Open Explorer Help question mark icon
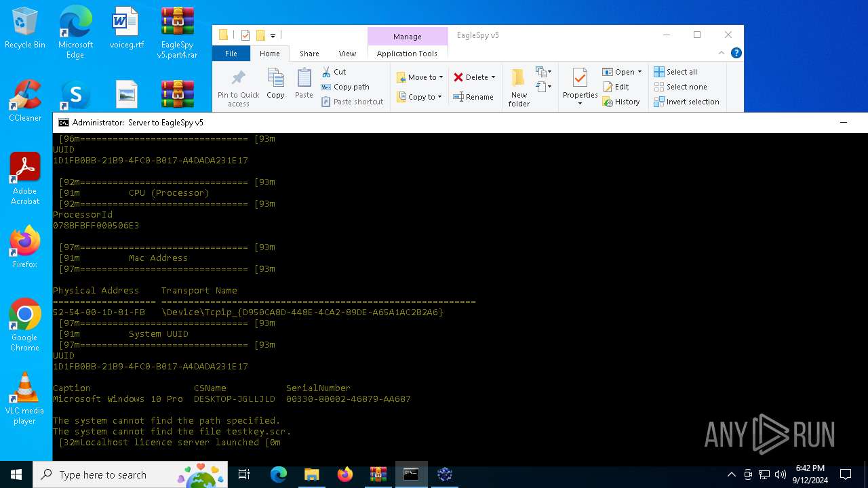Screen dimensions: 868x488 coord(736,53)
